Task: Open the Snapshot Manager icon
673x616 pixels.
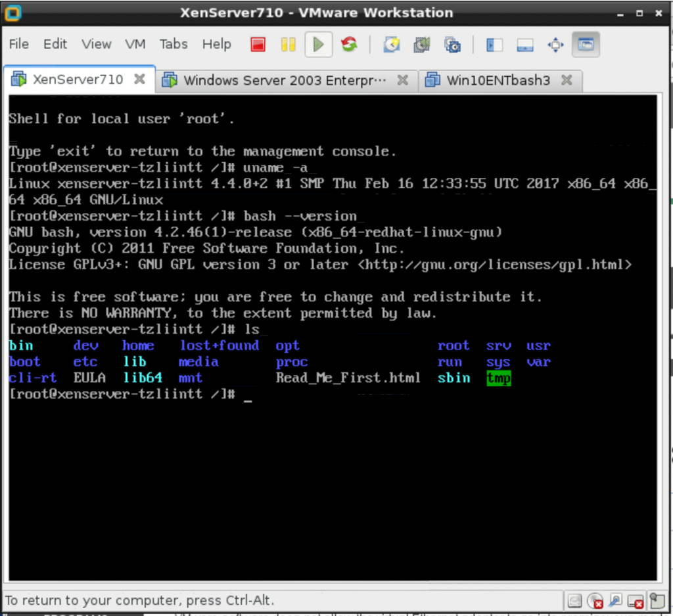Action: click(452, 44)
